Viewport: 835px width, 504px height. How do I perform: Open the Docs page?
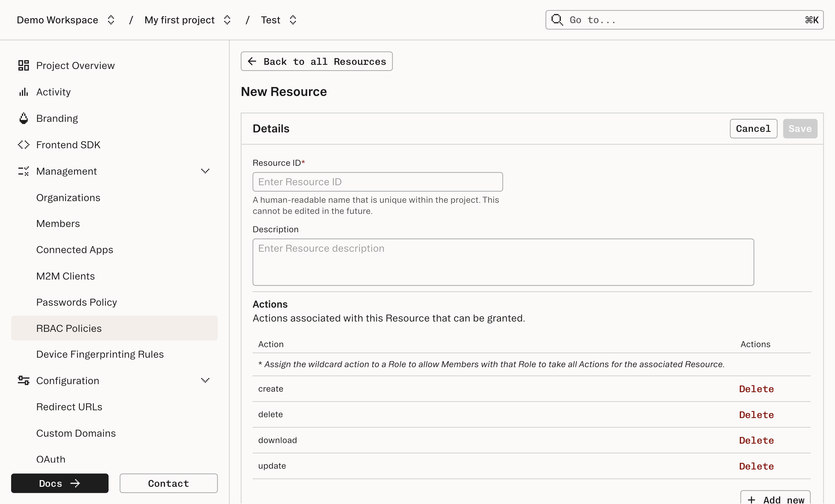tap(60, 483)
